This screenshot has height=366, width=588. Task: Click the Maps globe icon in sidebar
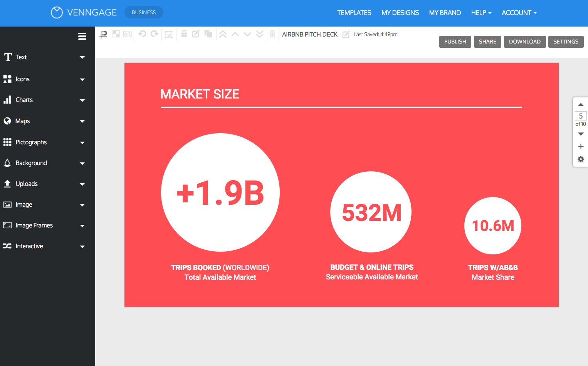click(x=7, y=121)
